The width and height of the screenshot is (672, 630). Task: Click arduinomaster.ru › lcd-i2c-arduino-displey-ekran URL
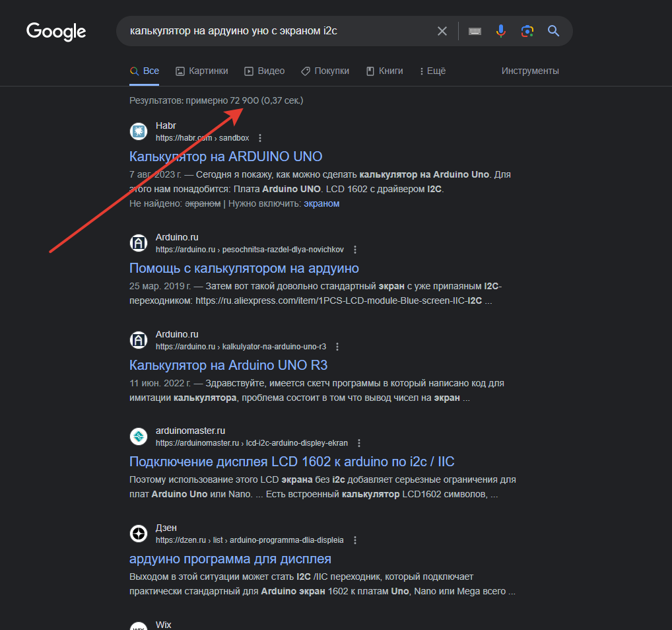[252, 443]
